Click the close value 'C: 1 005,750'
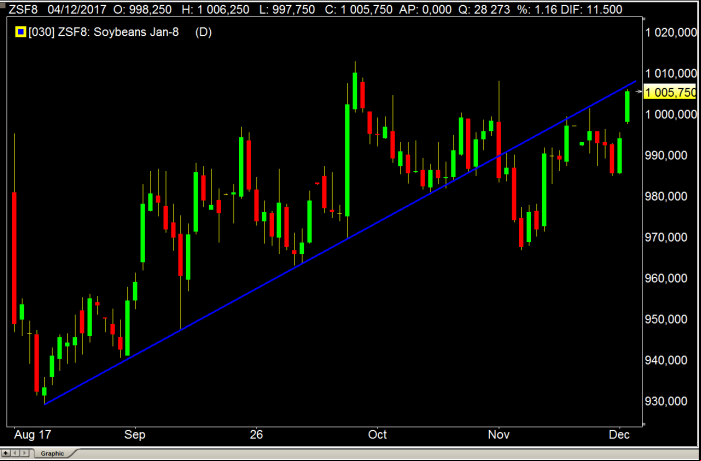This screenshot has height=461, width=701. 359,9
